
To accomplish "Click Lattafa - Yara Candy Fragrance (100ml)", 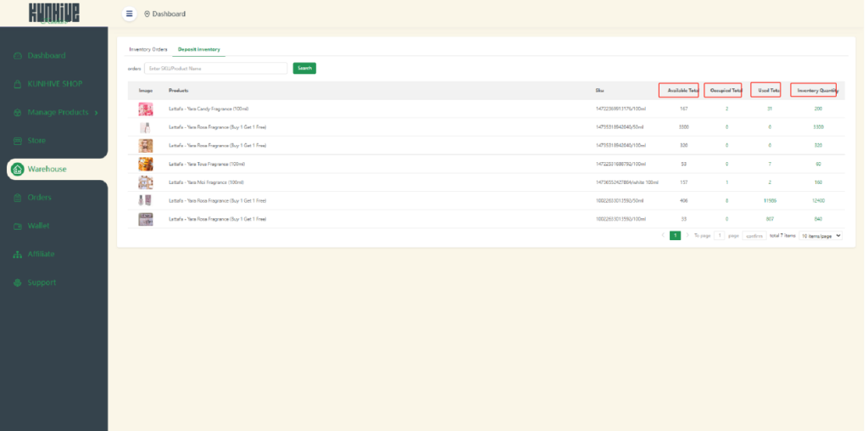I will click(209, 109).
